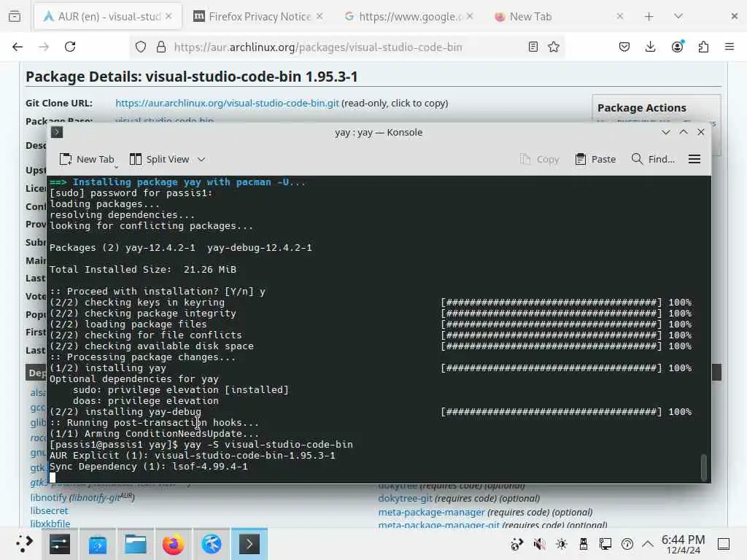Click the taskbar clock 6:44 PM
Screen dimensions: 747x560
point(683,544)
